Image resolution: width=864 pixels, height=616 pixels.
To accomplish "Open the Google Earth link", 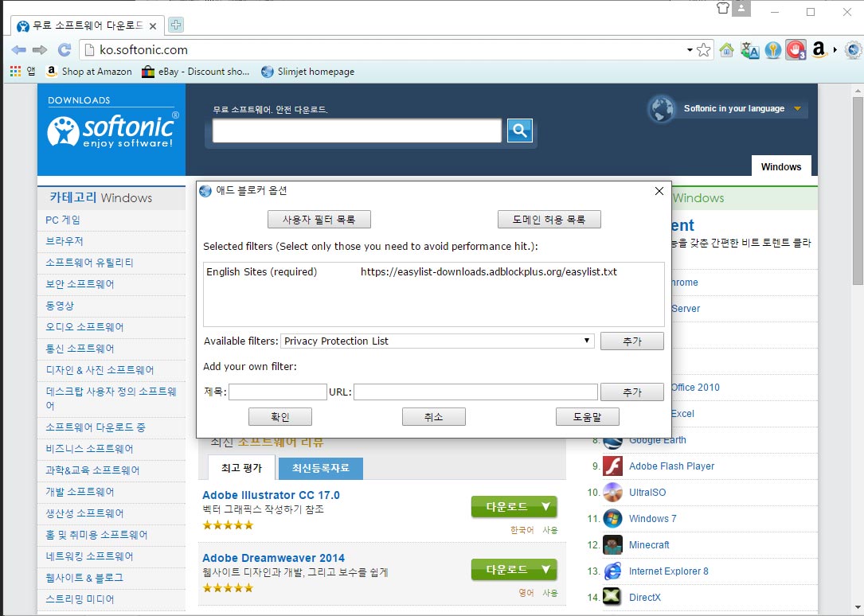I will tap(658, 440).
